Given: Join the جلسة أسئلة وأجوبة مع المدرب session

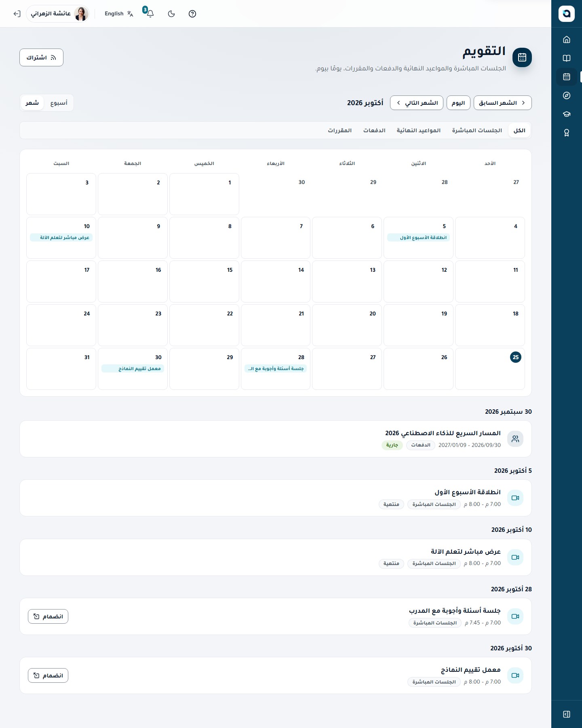Looking at the screenshot, I should (48, 616).
